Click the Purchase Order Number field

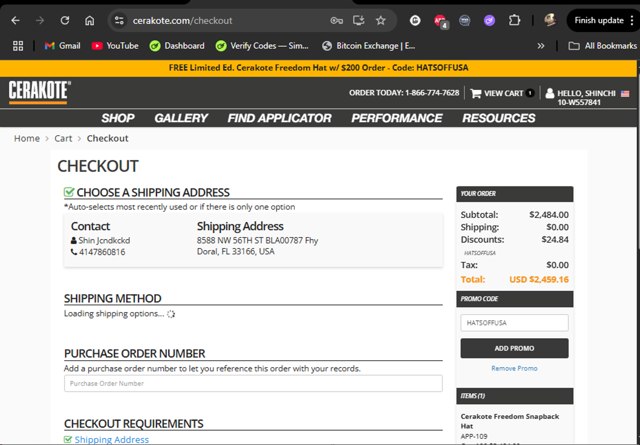coord(253,383)
